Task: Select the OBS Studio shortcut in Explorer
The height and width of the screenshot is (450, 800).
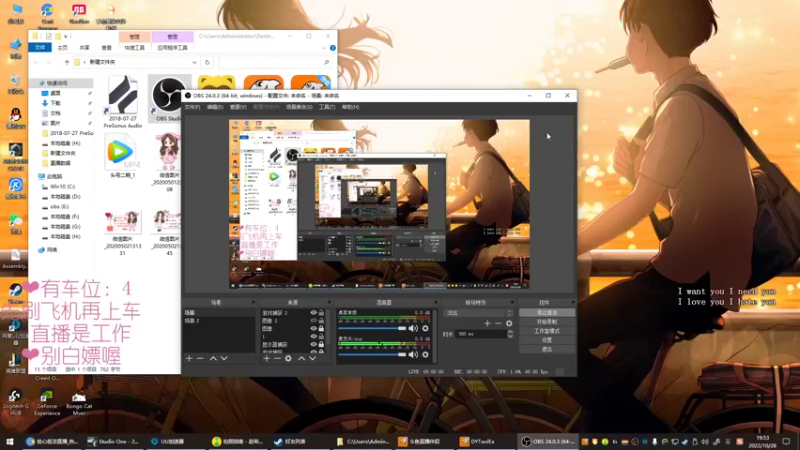Action: pyautogui.click(x=169, y=98)
